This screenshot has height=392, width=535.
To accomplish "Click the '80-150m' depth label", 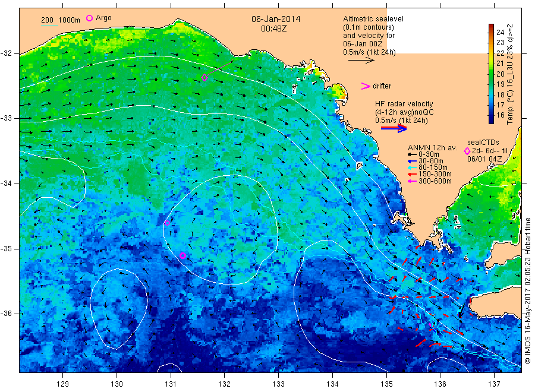I will pos(433,167).
